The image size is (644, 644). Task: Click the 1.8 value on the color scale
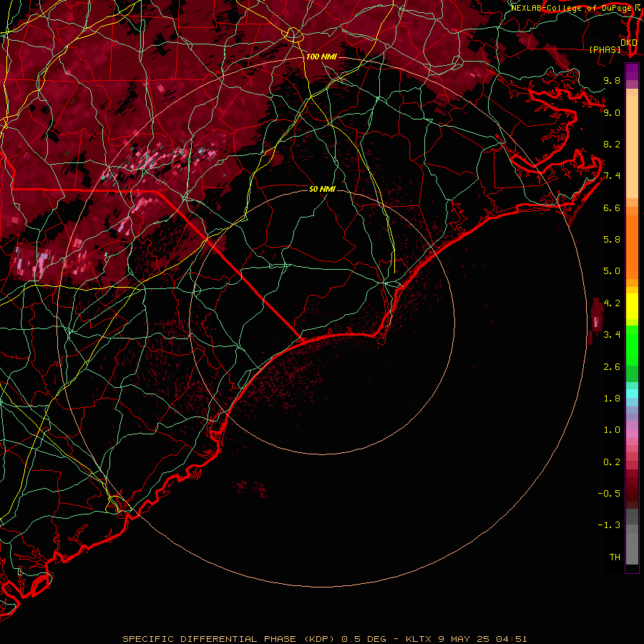(x=612, y=399)
